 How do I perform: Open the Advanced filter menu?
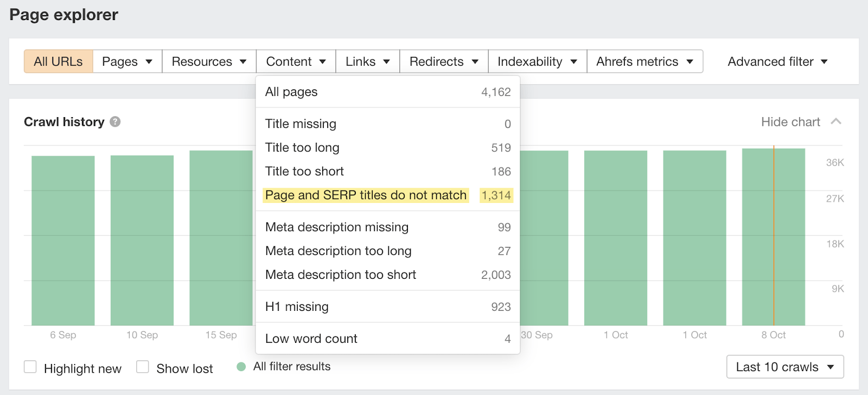click(x=777, y=62)
